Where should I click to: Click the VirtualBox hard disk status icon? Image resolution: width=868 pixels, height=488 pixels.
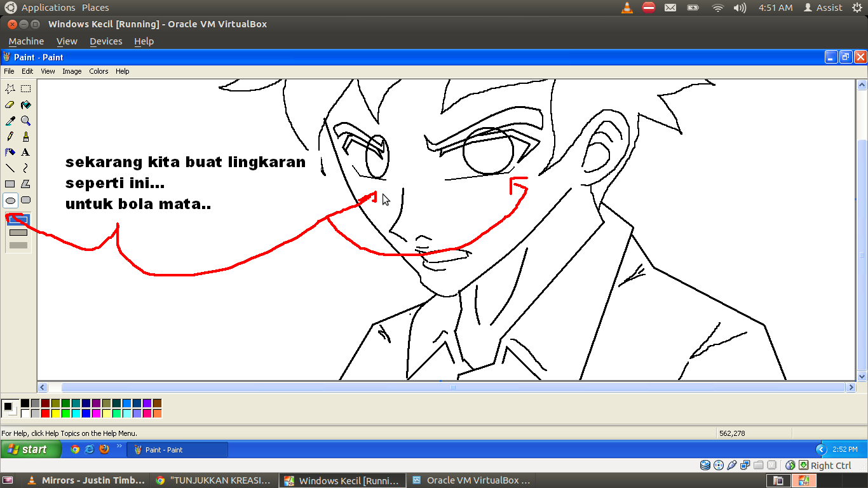705,465
